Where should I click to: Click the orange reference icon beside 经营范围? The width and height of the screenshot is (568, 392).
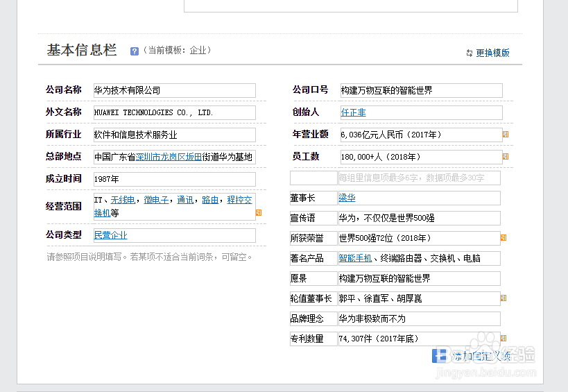click(x=259, y=213)
